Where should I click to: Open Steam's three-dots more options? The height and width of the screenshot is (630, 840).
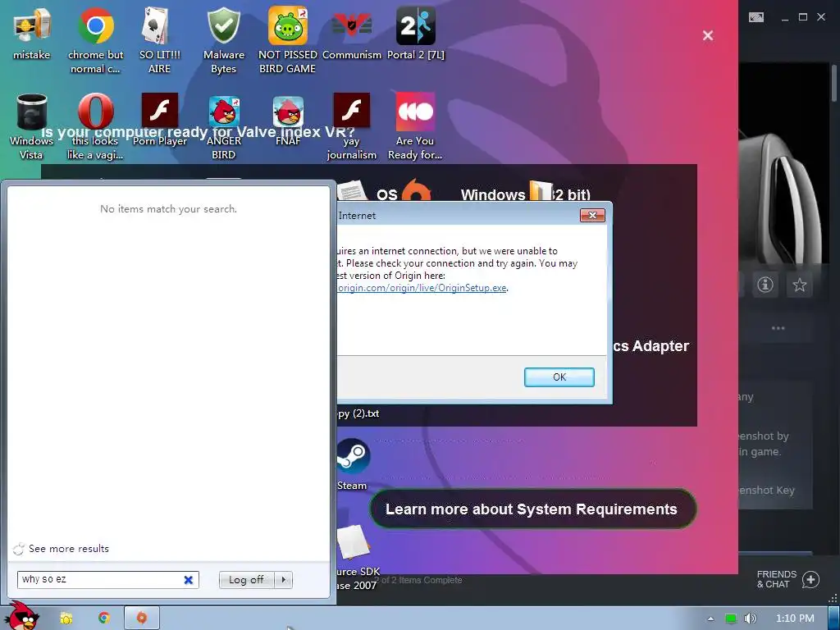pos(778,328)
